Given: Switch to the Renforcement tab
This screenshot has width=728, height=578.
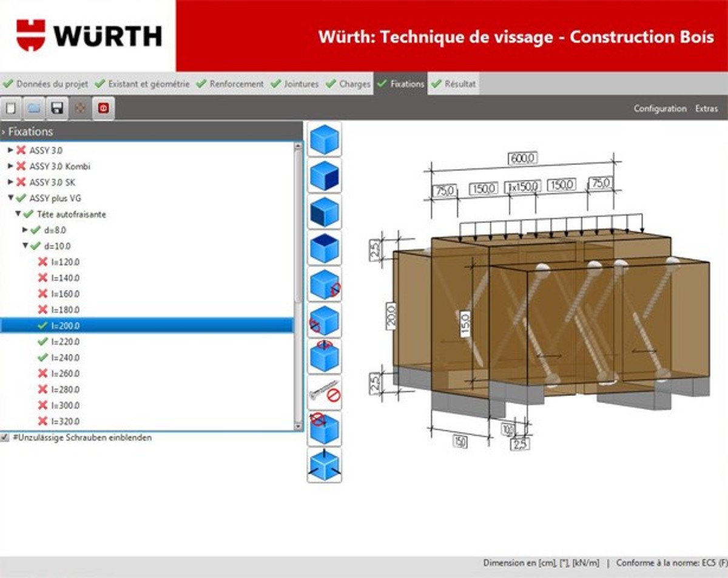Looking at the screenshot, I should pyautogui.click(x=231, y=84).
